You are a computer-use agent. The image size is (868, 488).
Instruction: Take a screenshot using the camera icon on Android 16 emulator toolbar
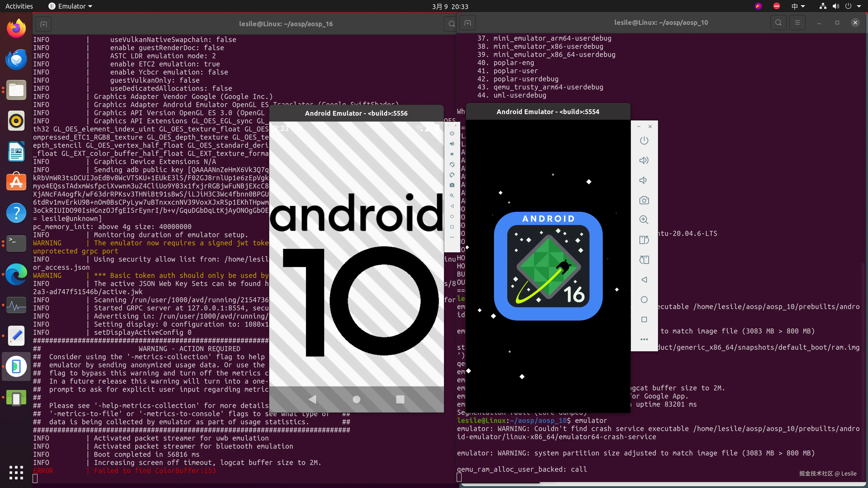point(644,200)
